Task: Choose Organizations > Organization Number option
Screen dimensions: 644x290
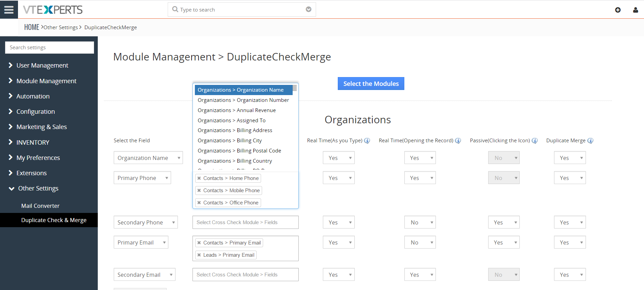Action: coord(243,100)
